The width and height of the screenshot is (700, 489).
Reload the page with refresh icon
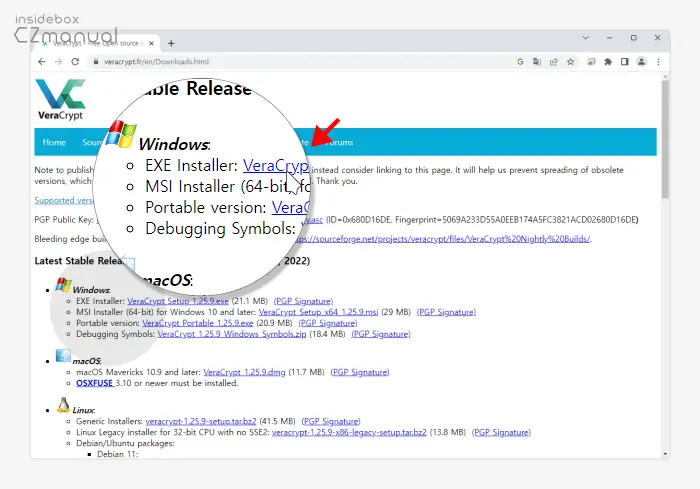[x=75, y=62]
